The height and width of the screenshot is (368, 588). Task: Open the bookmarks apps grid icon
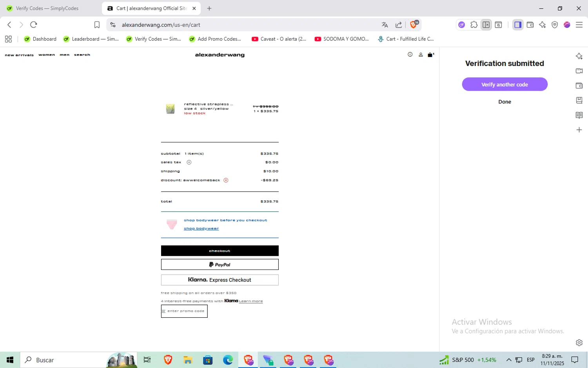point(8,39)
